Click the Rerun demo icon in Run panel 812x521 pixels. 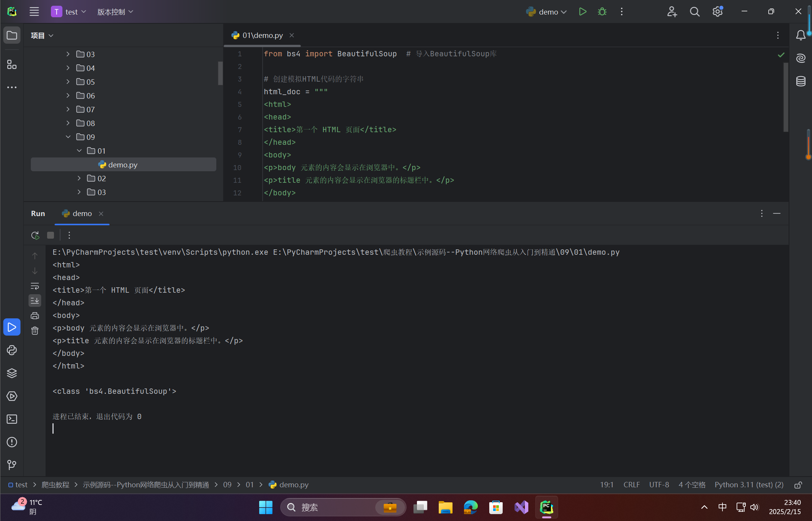point(35,235)
